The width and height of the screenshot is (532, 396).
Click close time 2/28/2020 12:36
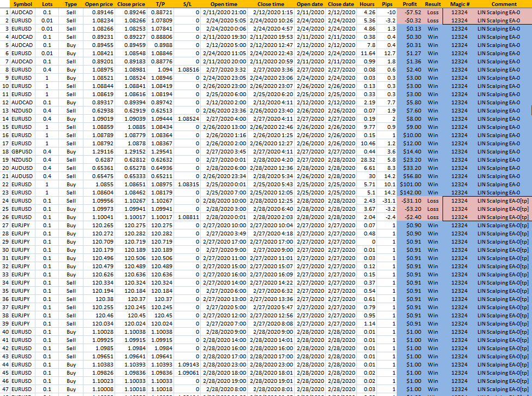[x=271, y=168]
